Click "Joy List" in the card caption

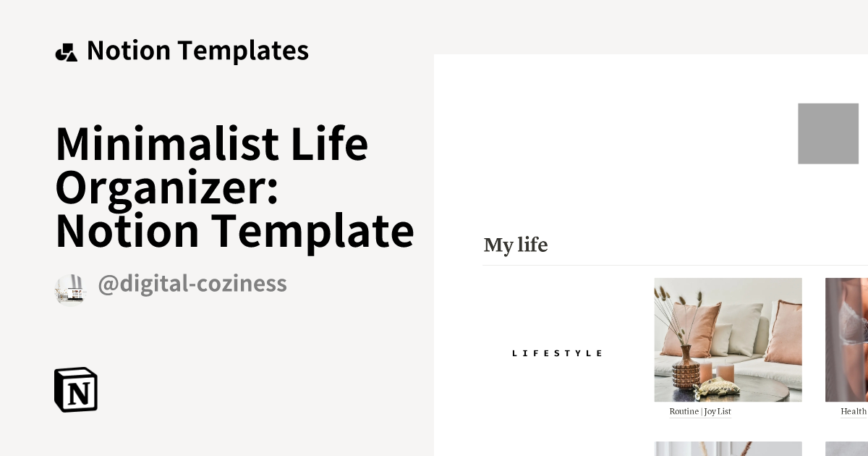[718, 412]
